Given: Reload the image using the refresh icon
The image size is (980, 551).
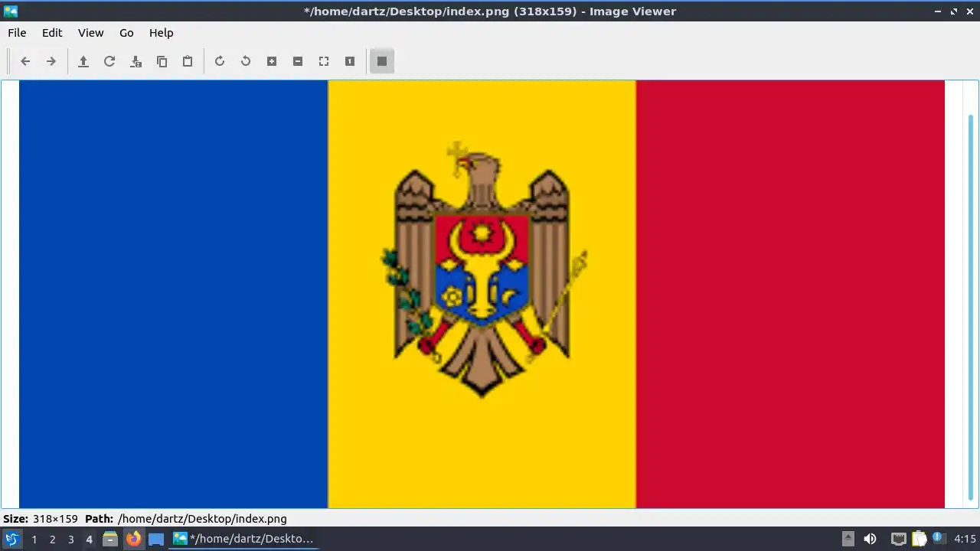Looking at the screenshot, I should tap(109, 61).
